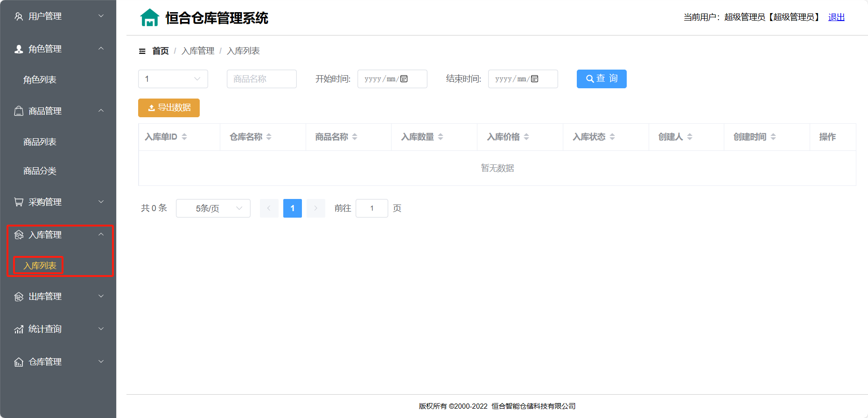This screenshot has height=418, width=868.
Task: Focus the 前往 page number input
Action: 372,208
